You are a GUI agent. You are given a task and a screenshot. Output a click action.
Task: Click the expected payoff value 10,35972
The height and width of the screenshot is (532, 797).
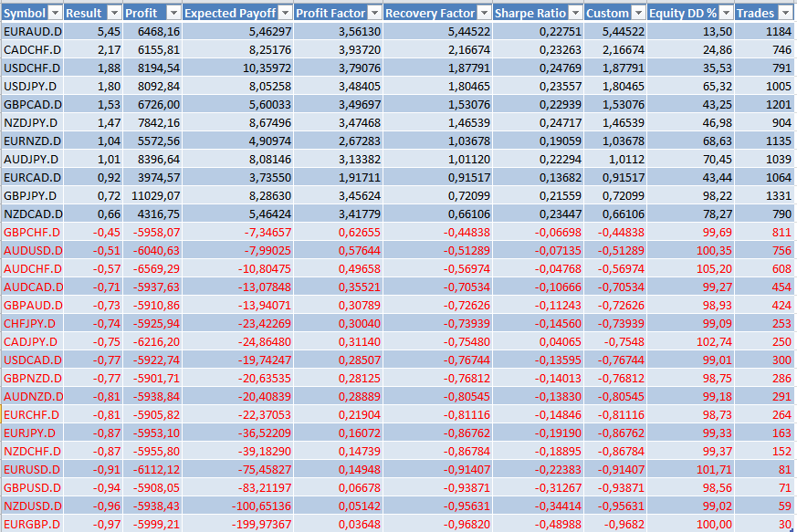[267, 68]
